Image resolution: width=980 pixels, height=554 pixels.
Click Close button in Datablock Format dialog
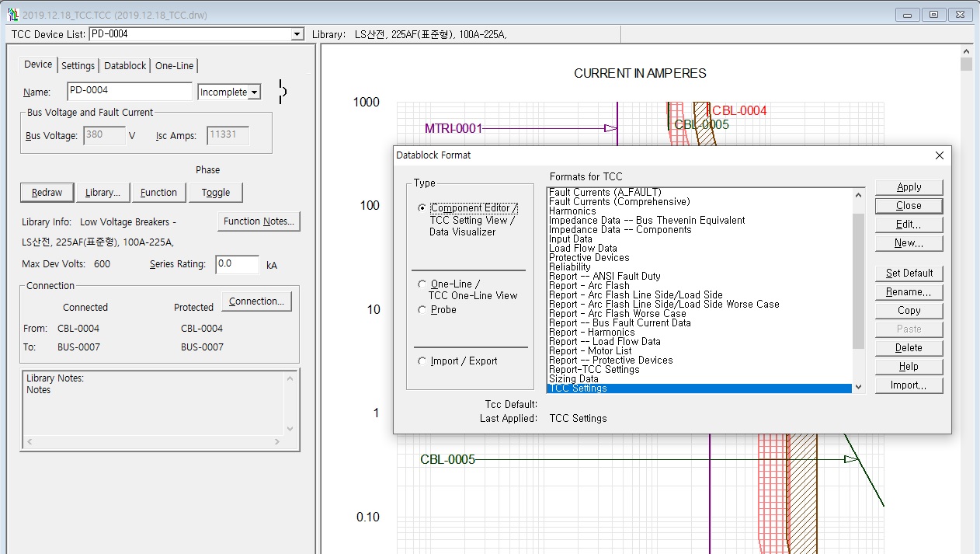coord(909,206)
